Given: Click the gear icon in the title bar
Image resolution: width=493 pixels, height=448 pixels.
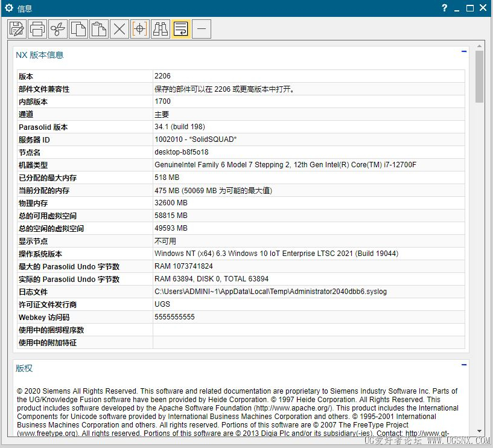Looking at the screenshot, I should [x=9, y=8].
